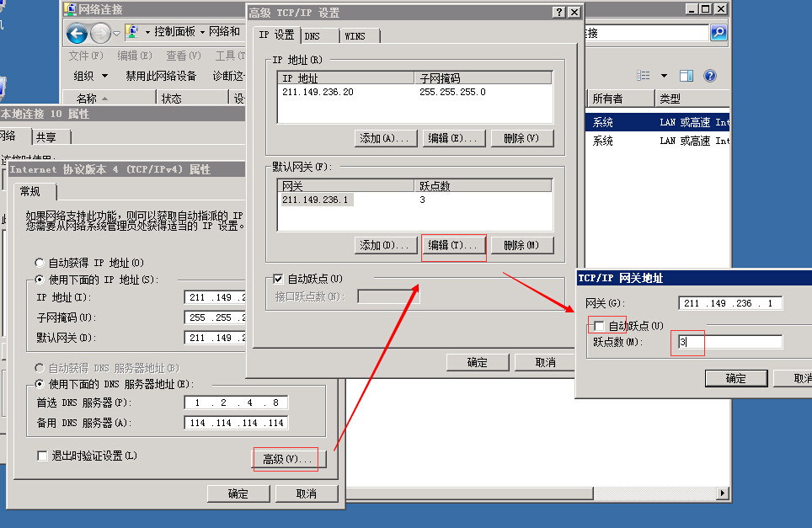Select the 自动获得 IP 地址 radio button
The image size is (812, 528).
tap(40, 263)
